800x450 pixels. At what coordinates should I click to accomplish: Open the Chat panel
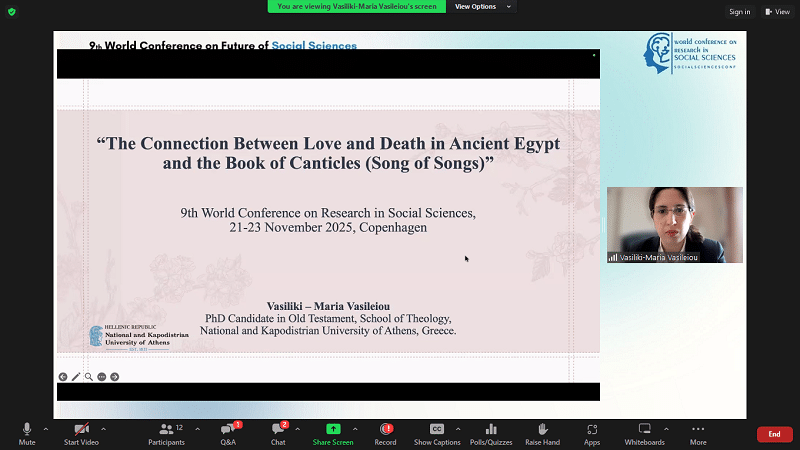pos(278,430)
